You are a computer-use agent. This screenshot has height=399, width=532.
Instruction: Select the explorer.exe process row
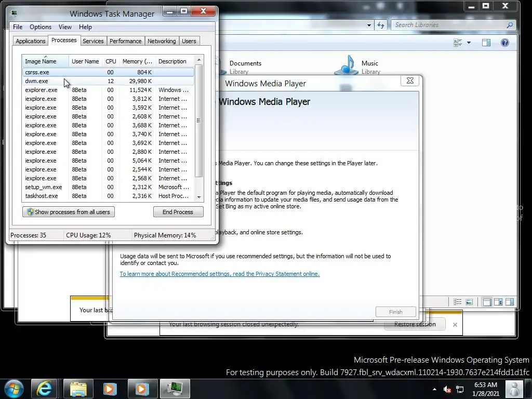pos(108,90)
